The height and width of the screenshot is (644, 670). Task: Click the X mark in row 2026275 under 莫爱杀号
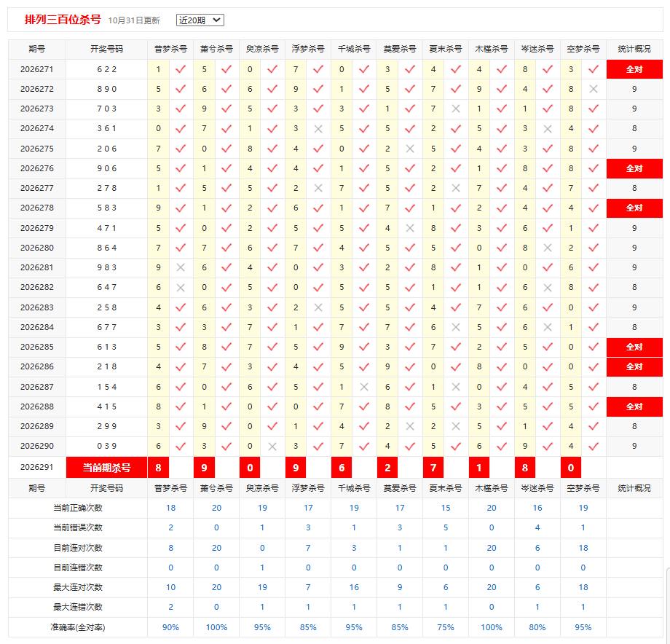[410, 149]
